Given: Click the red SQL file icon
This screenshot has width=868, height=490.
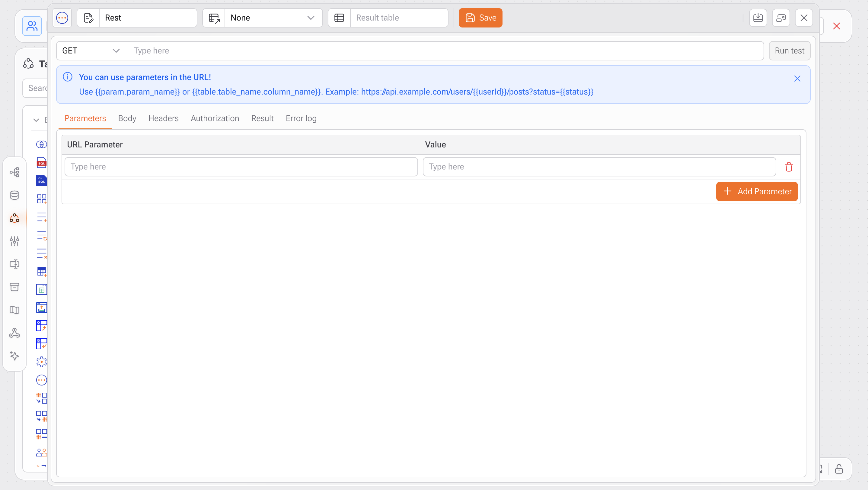Looking at the screenshot, I should (x=41, y=163).
